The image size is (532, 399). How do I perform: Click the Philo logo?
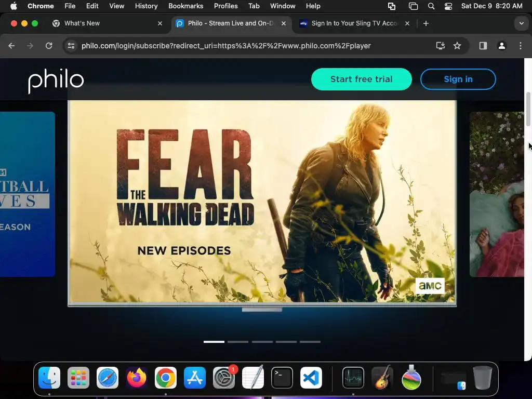(56, 81)
